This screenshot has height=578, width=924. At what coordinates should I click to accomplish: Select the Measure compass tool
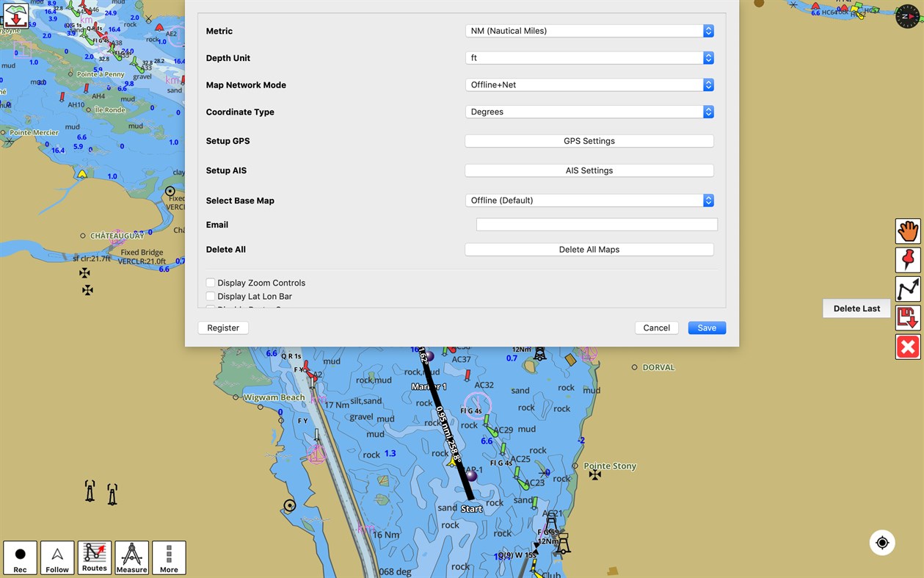[131, 557]
